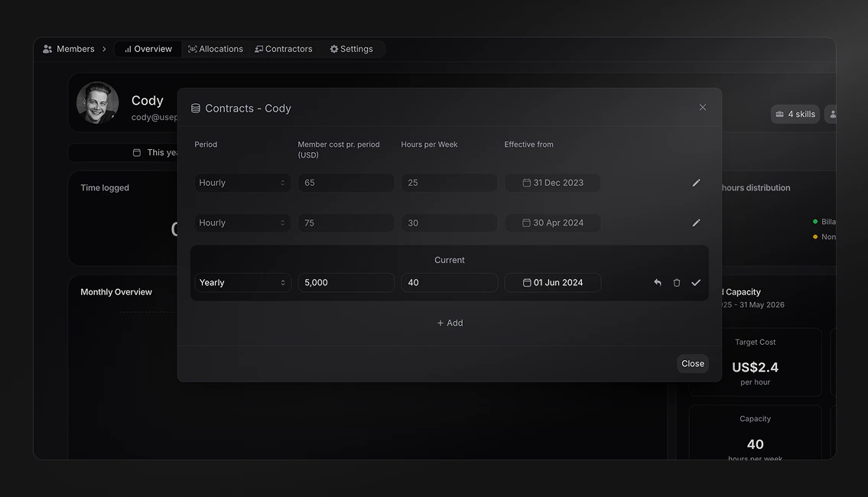Edit the 31 Dec 2023 contract row

click(696, 183)
